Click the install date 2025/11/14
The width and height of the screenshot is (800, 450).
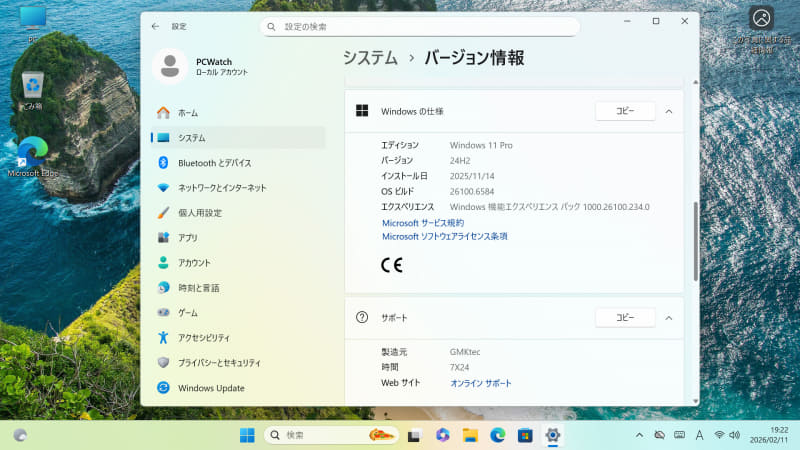coord(472,176)
